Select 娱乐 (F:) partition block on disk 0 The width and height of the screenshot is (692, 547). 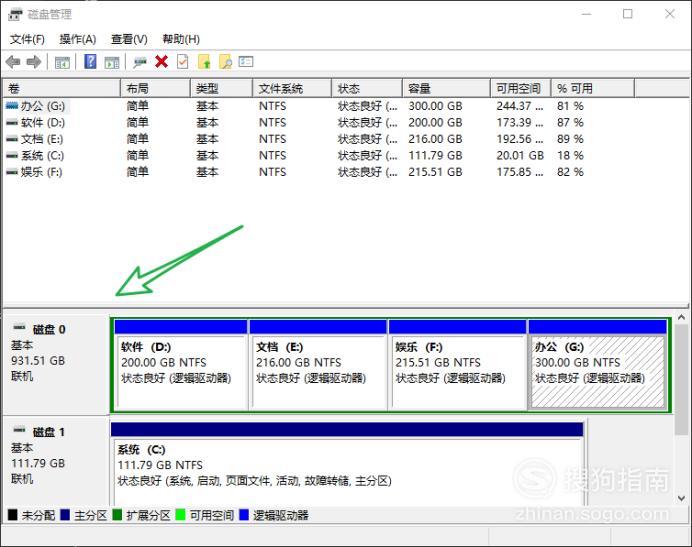point(457,366)
